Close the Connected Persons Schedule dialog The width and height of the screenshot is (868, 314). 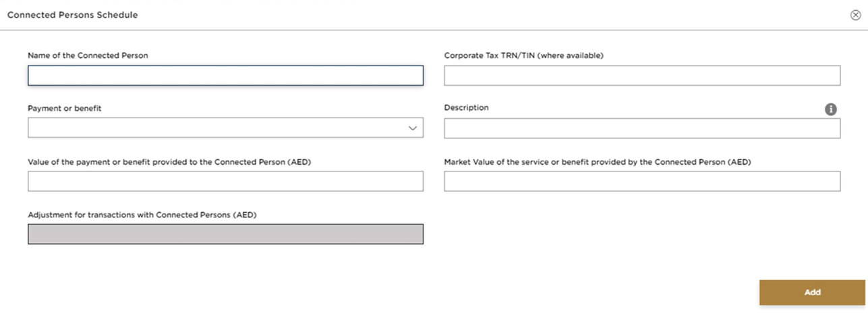pos(855,15)
